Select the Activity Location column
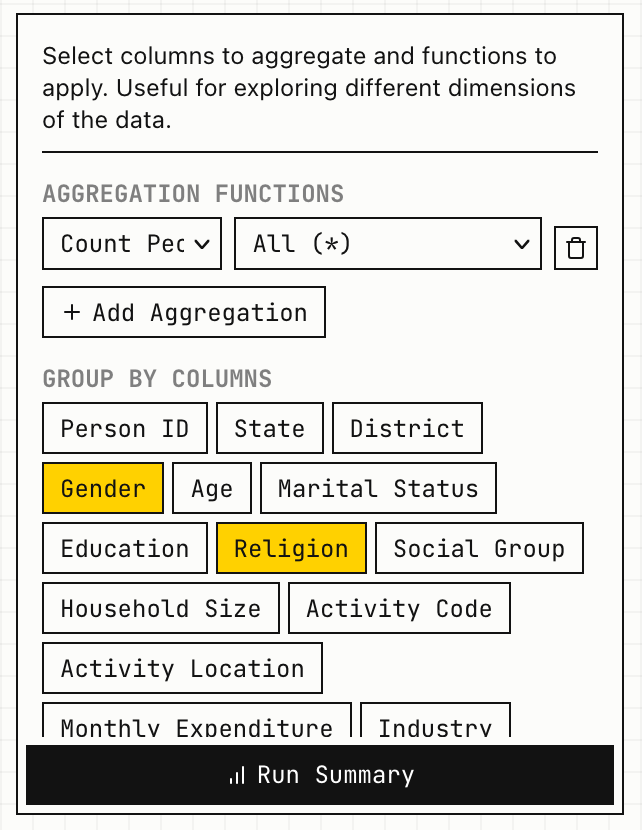The image size is (642, 830). 182,669
